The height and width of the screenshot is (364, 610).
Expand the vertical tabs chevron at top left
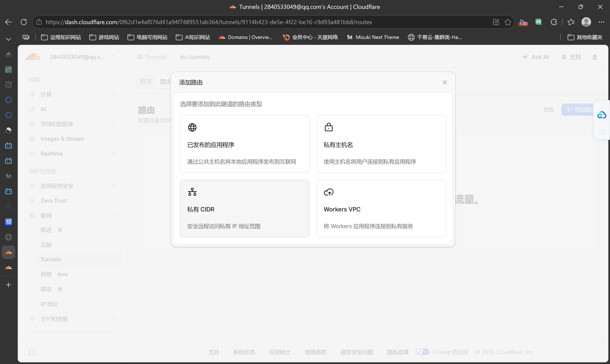coord(8,39)
